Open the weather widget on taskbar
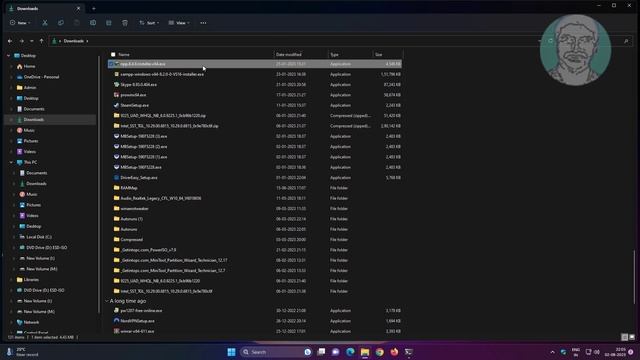640x360 pixels. (22, 352)
